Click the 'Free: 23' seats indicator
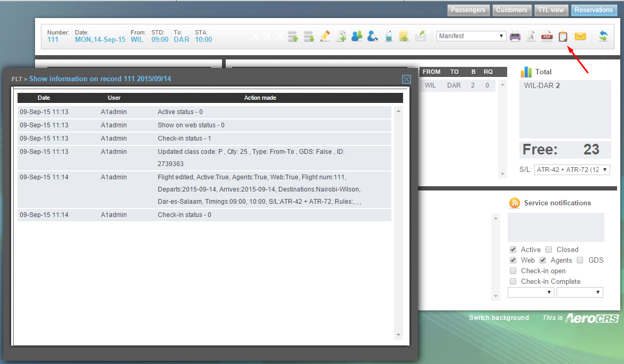Image resolution: width=624 pixels, height=364 pixels. click(565, 150)
